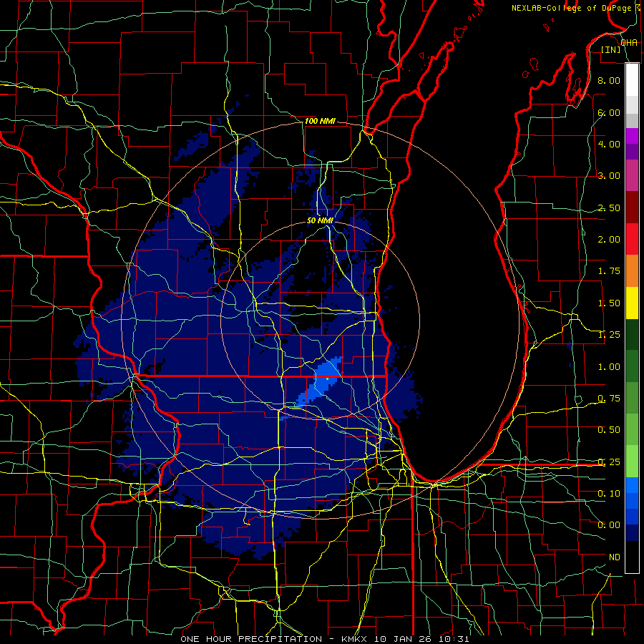Click the lightest green swatch beside 0.25
This screenshot has height=644, width=644.
pos(632,462)
